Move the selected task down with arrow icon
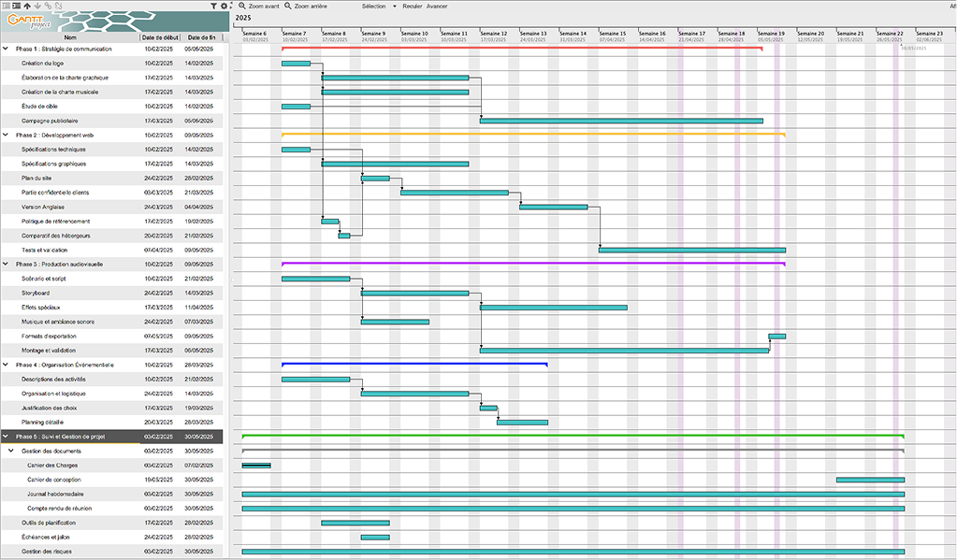The image size is (957, 560). 38,6
